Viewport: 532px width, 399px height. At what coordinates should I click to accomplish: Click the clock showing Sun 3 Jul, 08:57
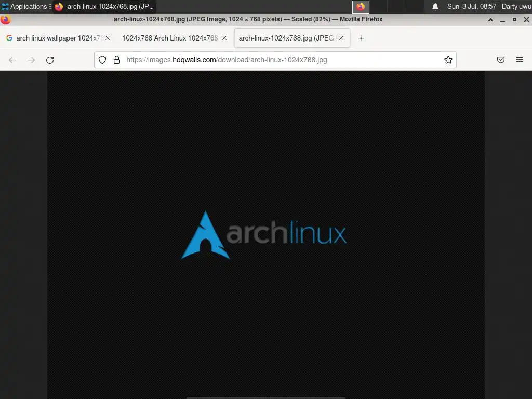click(x=471, y=6)
